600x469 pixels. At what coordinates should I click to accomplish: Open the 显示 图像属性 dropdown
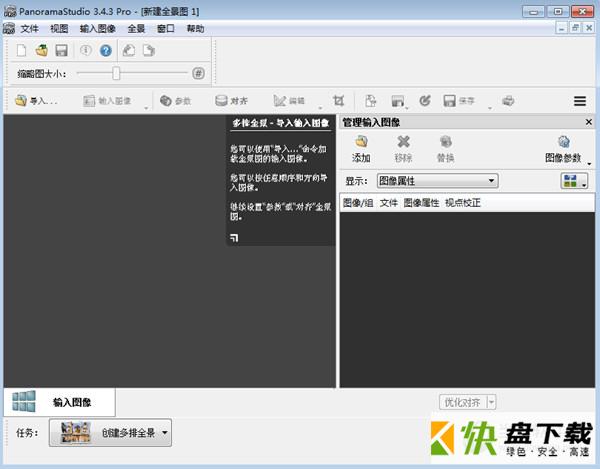(x=438, y=181)
